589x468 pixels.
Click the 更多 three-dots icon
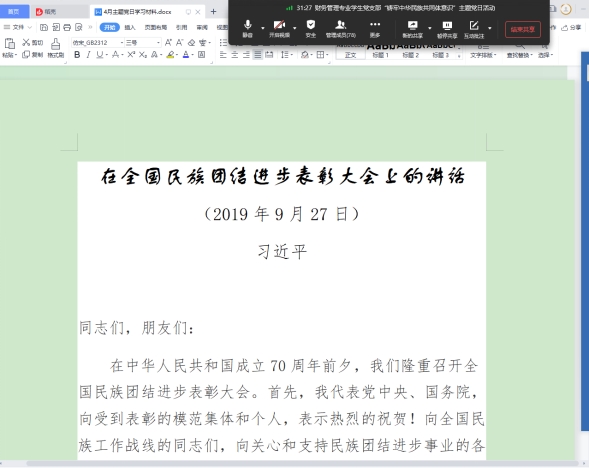point(375,29)
